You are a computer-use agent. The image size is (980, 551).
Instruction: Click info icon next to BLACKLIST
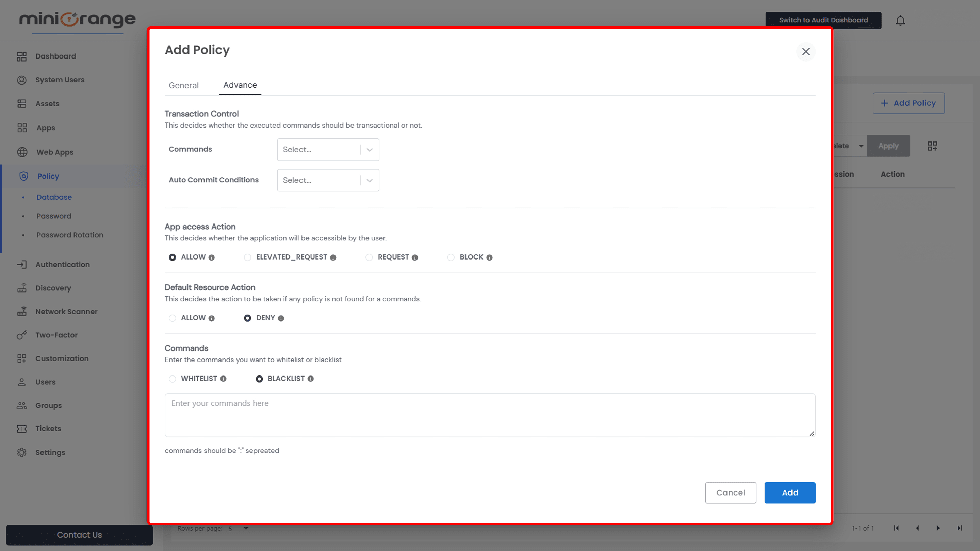pyautogui.click(x=310, y=379)
